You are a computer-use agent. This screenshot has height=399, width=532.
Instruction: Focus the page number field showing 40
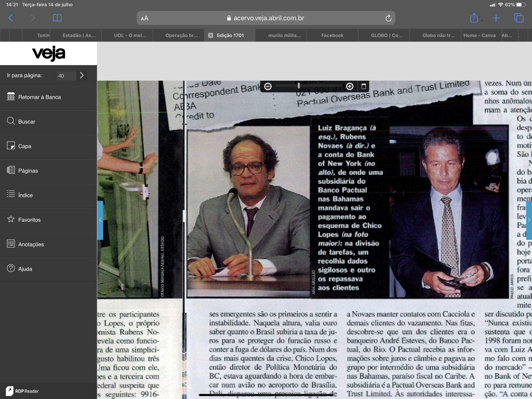tap(66, 75)
